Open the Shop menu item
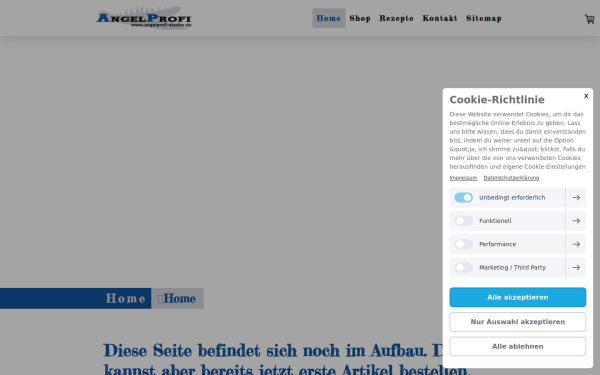 tap(360, 18)
